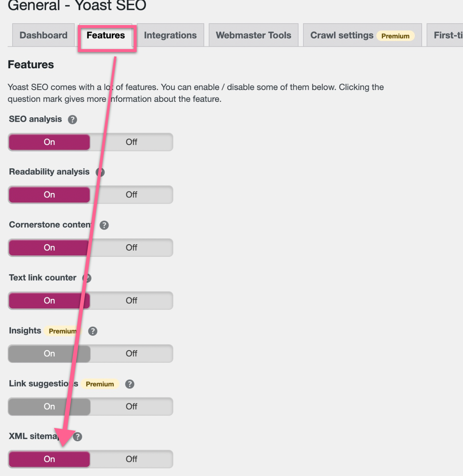463x476 pixels.
Task: Switch to the Dashboard tab
Action: point(43,35)
